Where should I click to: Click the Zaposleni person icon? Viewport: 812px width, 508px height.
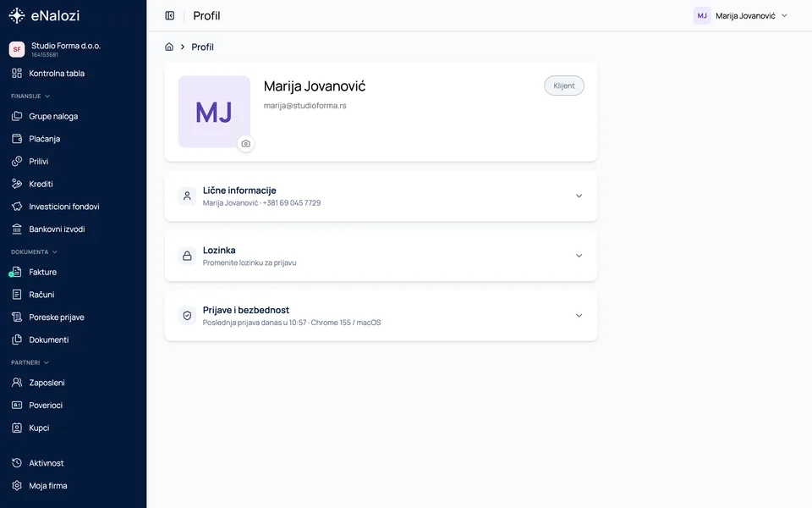[17, 383]
